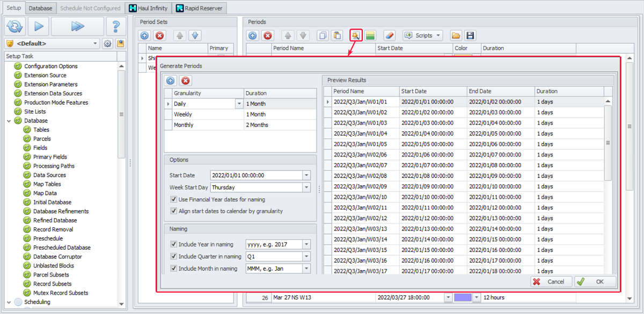This screenshot has width=644, height=314.
Task: Uncheck Include Quarter in naming
Action: [x=174, y=257]
